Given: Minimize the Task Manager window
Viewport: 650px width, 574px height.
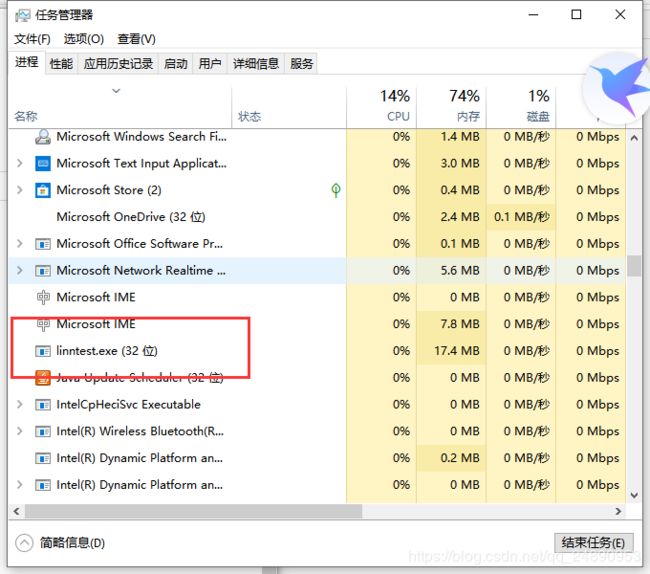Looking at the screenshot, I should point(534,15).
